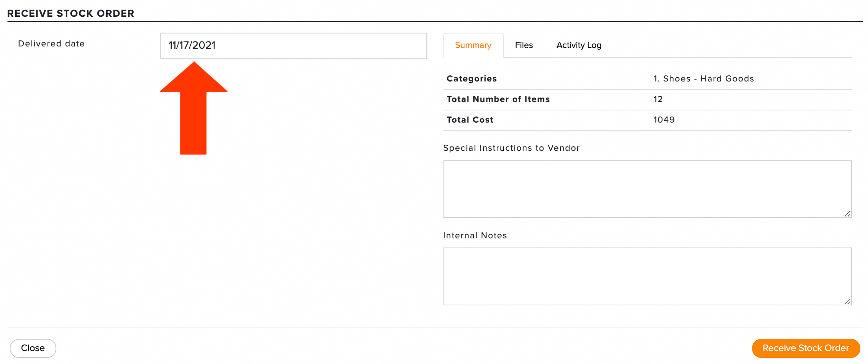The width and height of the screenshot is (868, 364).
Task: Click the Internal Notes label
Action: [x=475, y=235]
